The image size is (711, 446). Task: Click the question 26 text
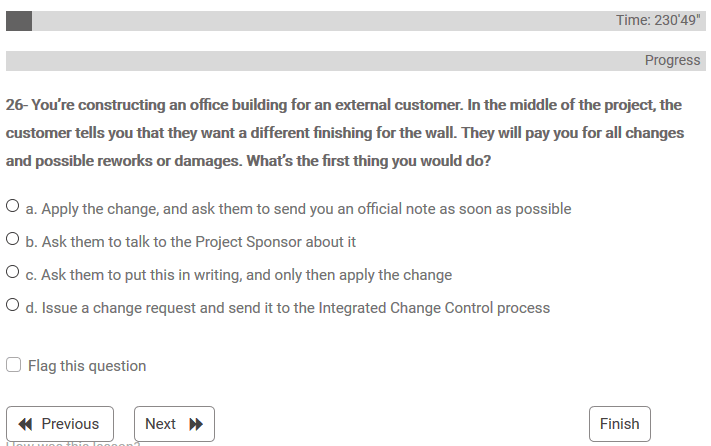(x=345, y=132)
